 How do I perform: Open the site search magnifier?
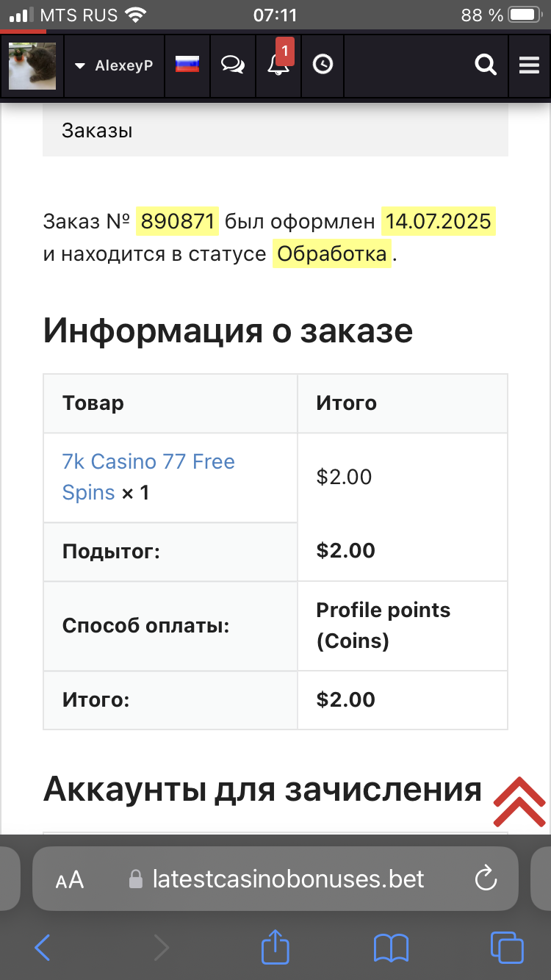486,65
